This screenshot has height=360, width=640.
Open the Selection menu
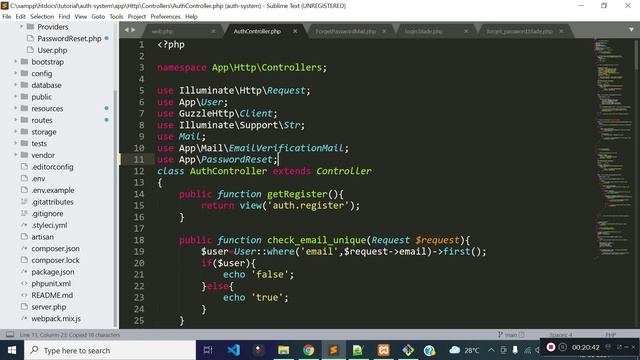pos(42,16)
